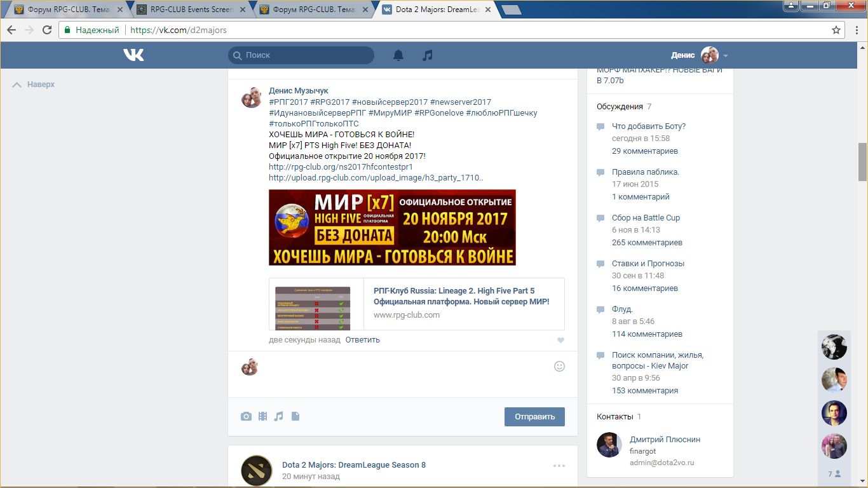Image resolution: width=868 pixels, height=488 pixels.
Task: Open a new browser tab
Action: 511,10
